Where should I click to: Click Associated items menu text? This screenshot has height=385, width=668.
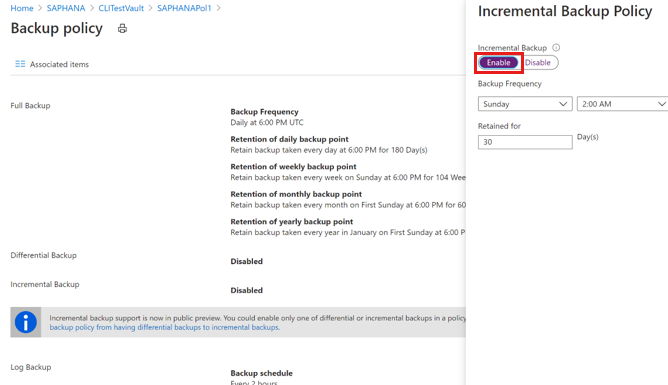tap(59, 64)
